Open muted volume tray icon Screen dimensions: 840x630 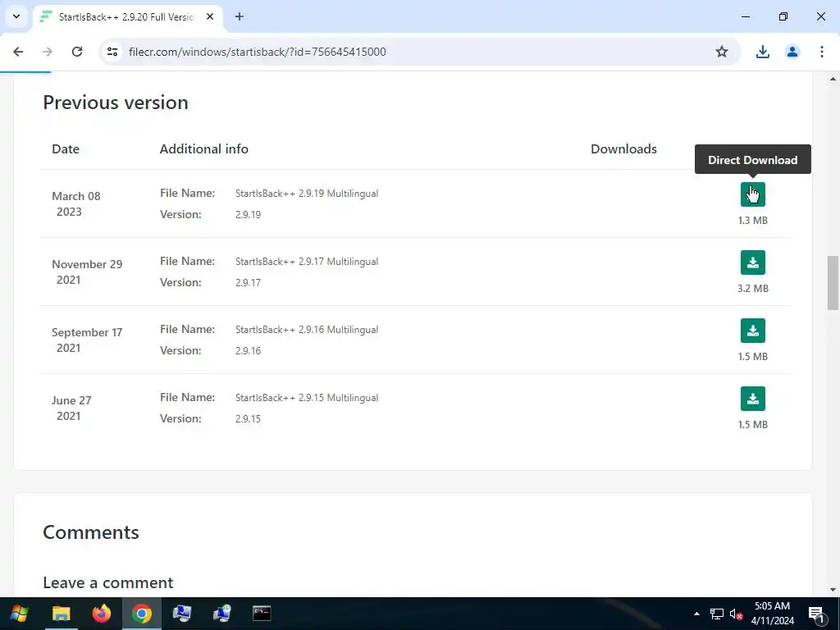point(736,614)
